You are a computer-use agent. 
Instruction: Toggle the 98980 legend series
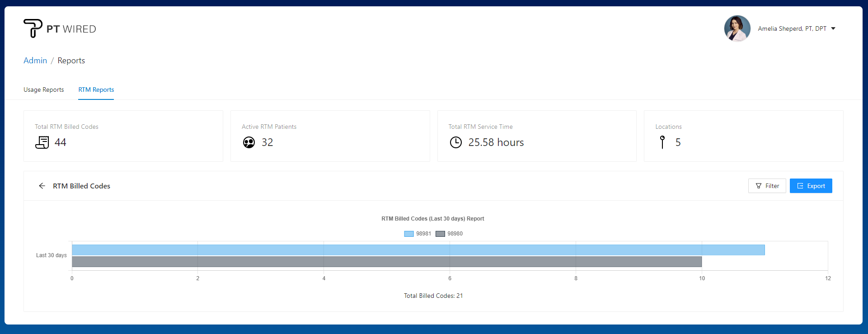[x=449, y=234]
